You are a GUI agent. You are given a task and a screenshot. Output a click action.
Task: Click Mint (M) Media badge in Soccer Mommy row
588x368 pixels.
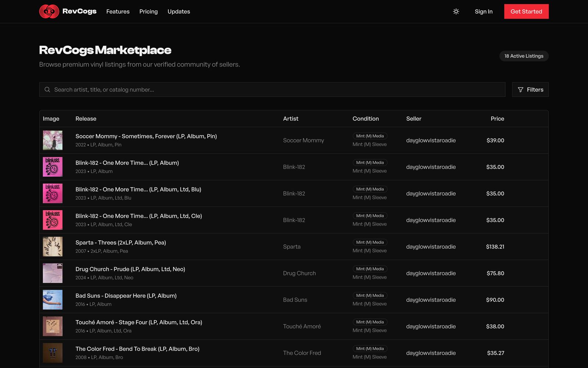(370, 136)
